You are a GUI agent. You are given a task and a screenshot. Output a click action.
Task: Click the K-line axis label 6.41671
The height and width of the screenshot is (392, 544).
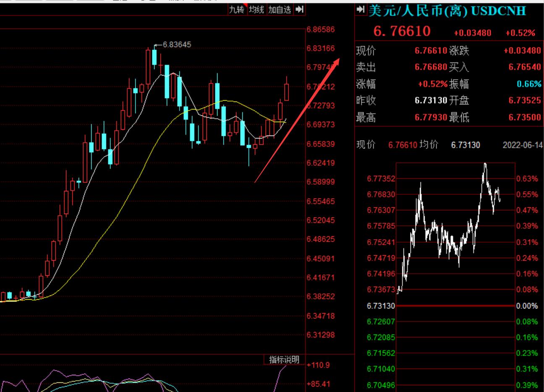pos(321,277)
